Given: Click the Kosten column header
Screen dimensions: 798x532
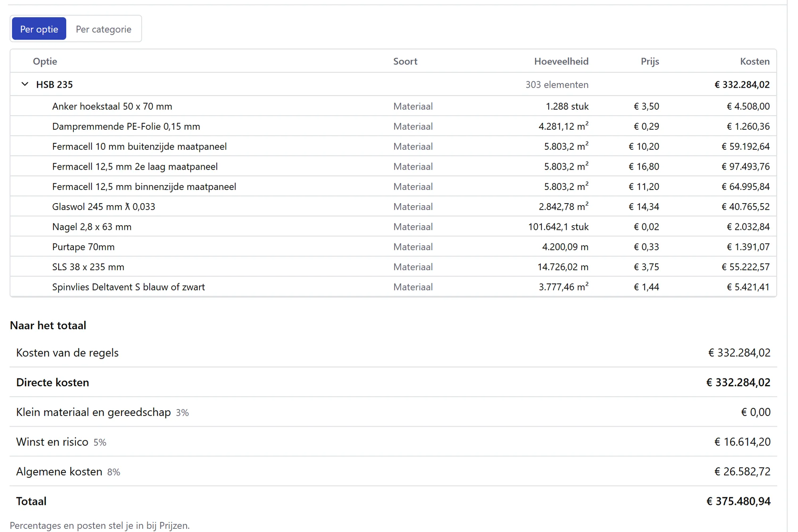Looking at the screenshot, I should click(x=755, y=61).
